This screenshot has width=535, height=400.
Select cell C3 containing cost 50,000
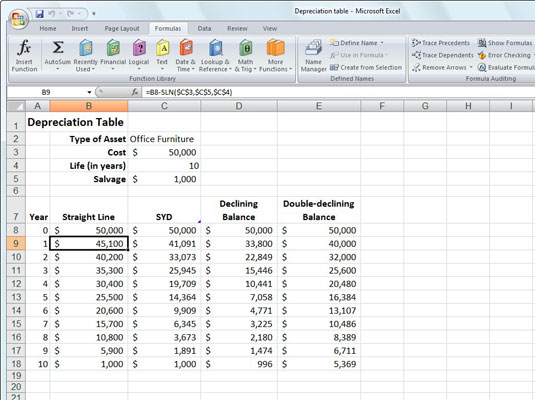[x=164, y=153]
